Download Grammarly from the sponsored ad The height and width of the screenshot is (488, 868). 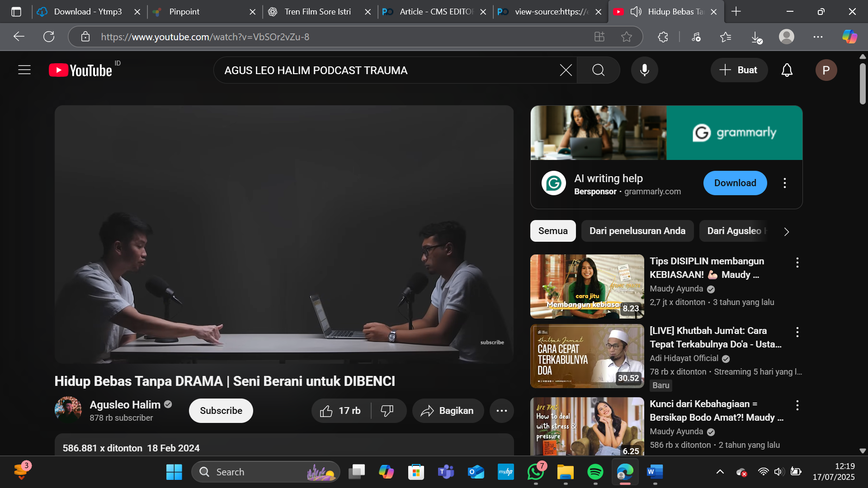coord(735,183)
